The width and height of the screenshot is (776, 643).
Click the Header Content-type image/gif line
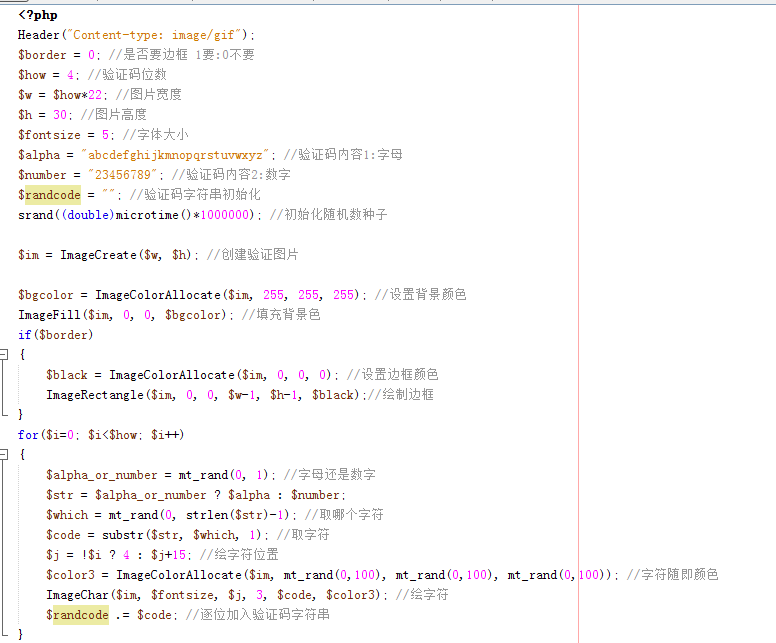[136, 35]
